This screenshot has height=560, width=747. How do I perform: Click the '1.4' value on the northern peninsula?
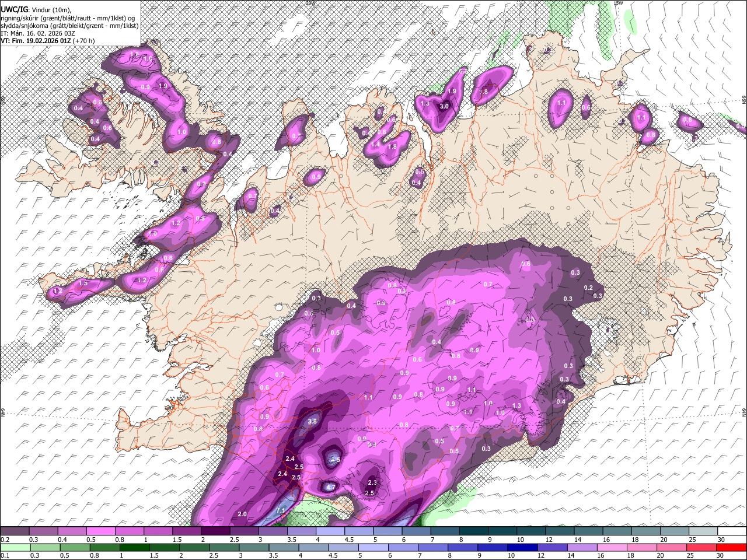click(375, 143)
